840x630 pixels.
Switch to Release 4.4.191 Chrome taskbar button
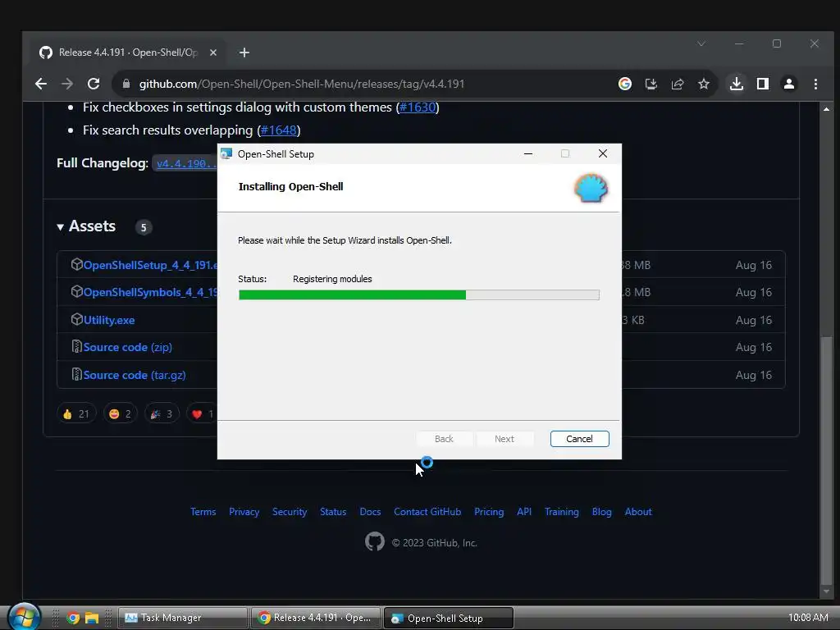316,618
